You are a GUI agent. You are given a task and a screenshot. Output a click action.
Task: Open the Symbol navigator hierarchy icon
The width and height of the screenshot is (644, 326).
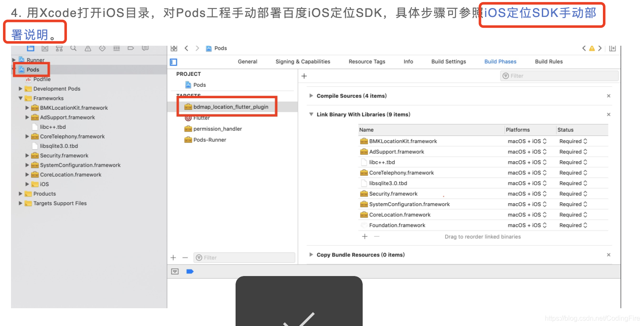pyautogui.click(x=59, y=48)
